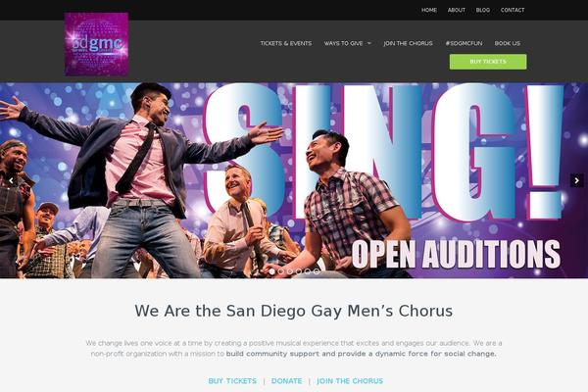Image resolution: width=588 pixels, height=392 pixels.
Task: Open the Book Us page
Action: tap(508, 43)
